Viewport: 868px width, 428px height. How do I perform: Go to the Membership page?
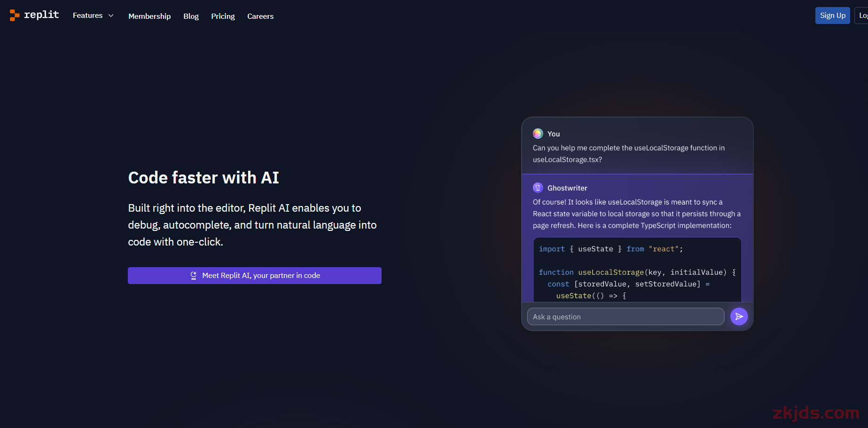pyautogui.click(x=149, y=16)
